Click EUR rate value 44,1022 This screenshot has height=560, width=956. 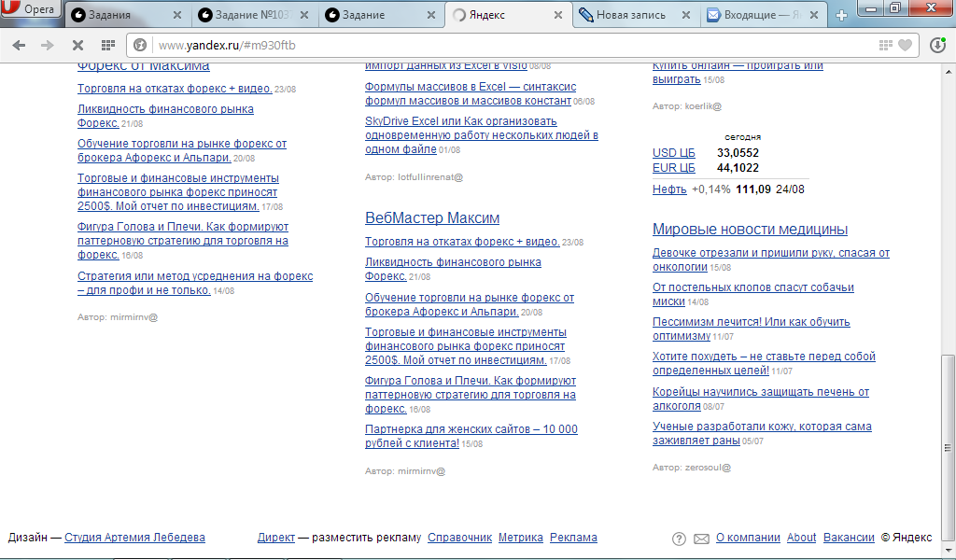click(738, 168)
